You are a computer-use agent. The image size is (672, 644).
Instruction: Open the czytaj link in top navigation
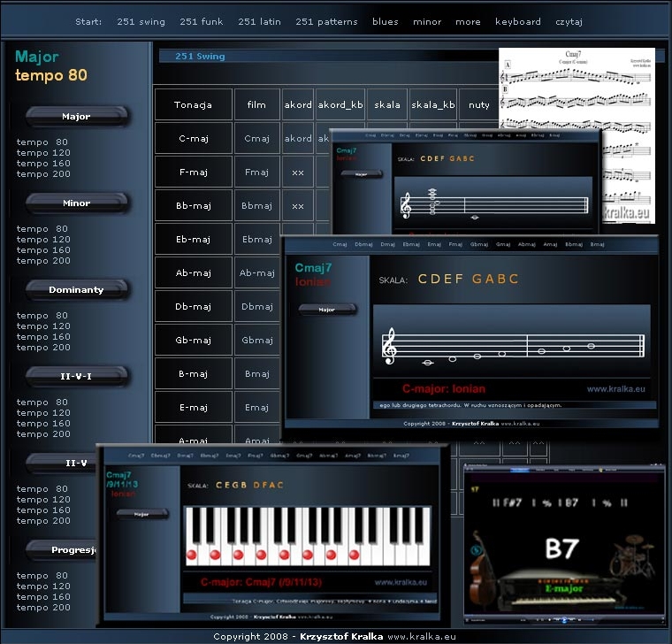coord(569,21)
